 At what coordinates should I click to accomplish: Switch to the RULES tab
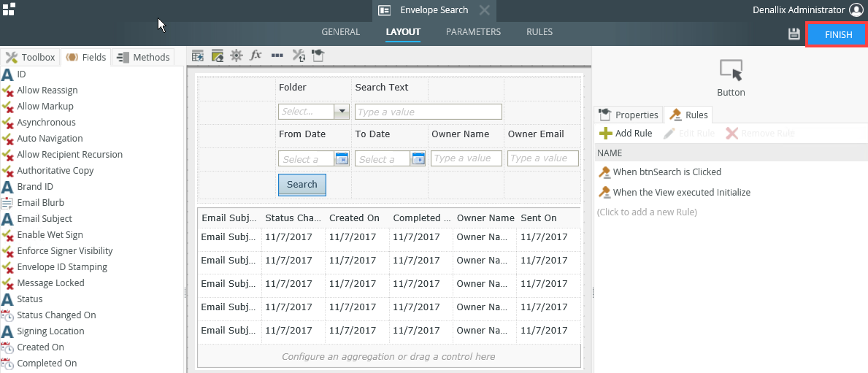pos(539,32)
